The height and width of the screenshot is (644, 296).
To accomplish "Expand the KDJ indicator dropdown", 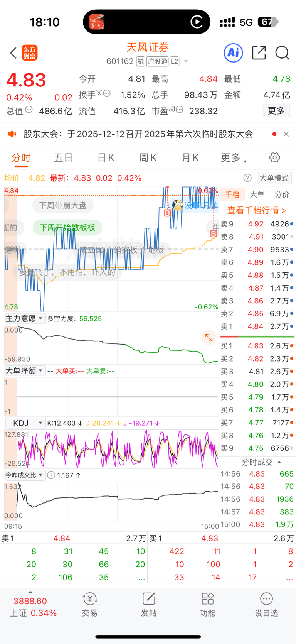I will (25, 423).
